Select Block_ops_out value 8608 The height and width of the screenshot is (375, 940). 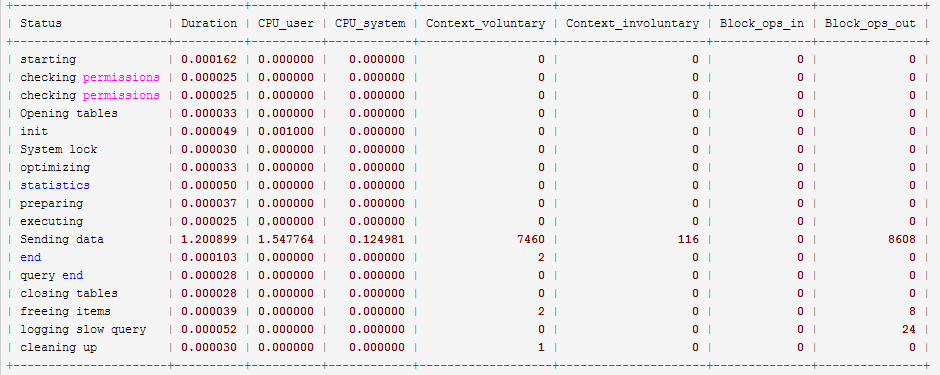pyautogui.click(x=902, y=239)
